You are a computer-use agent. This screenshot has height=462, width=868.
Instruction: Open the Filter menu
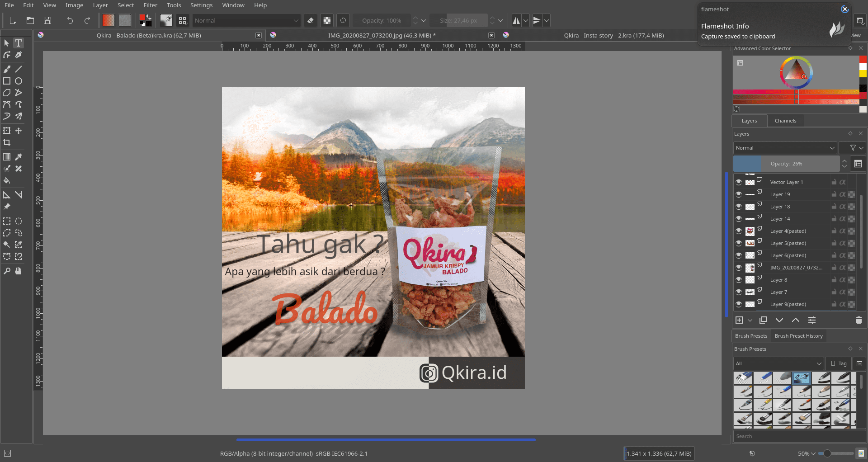tap(151, 5)
